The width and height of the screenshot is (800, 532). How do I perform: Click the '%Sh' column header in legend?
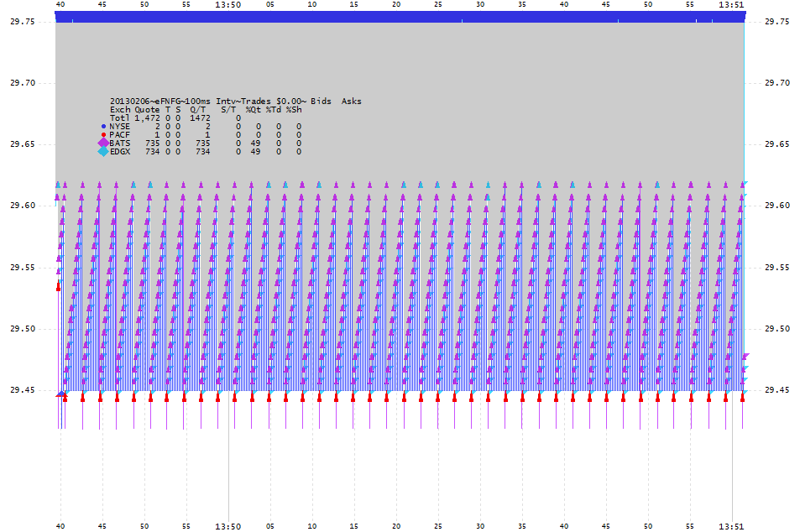[x=294, y=110]
